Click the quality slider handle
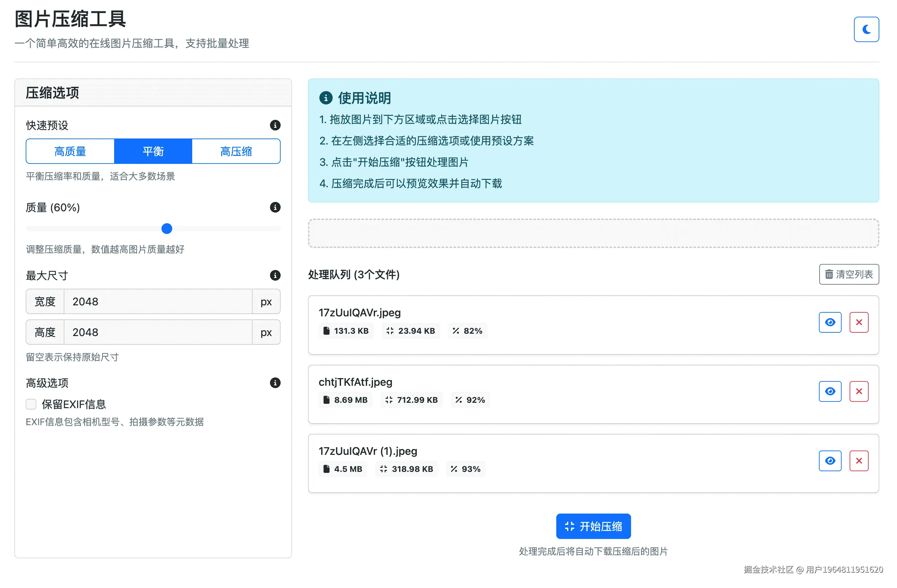 pyautogui.click(x=167, y=229)
